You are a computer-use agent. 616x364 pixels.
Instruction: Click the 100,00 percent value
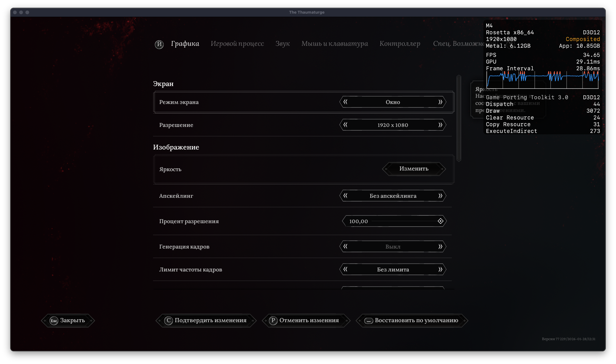(359, 221)
